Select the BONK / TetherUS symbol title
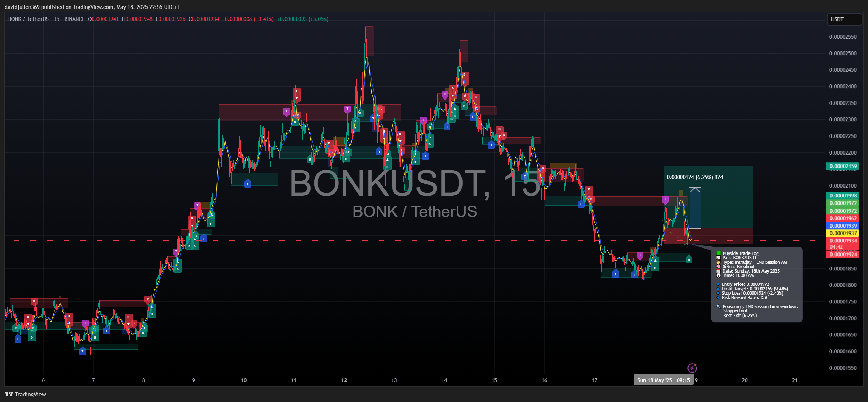The image size is (868, 402). tap(28, 19)
